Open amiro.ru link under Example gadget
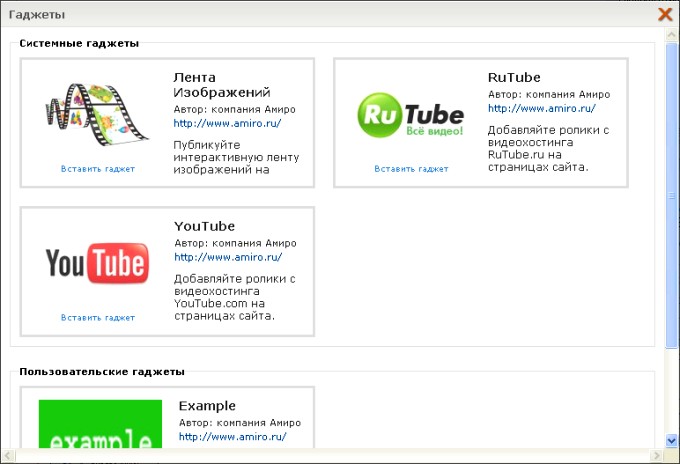 tap(233, 437)
